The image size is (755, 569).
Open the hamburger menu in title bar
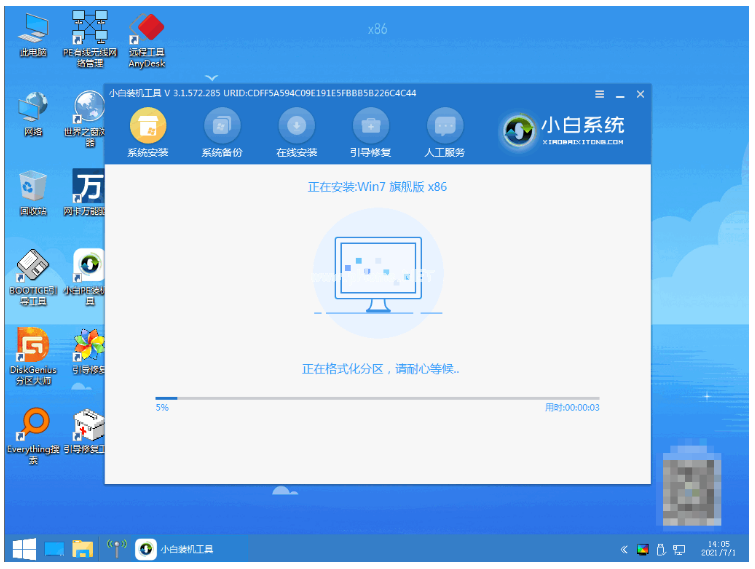click(600, 94)
